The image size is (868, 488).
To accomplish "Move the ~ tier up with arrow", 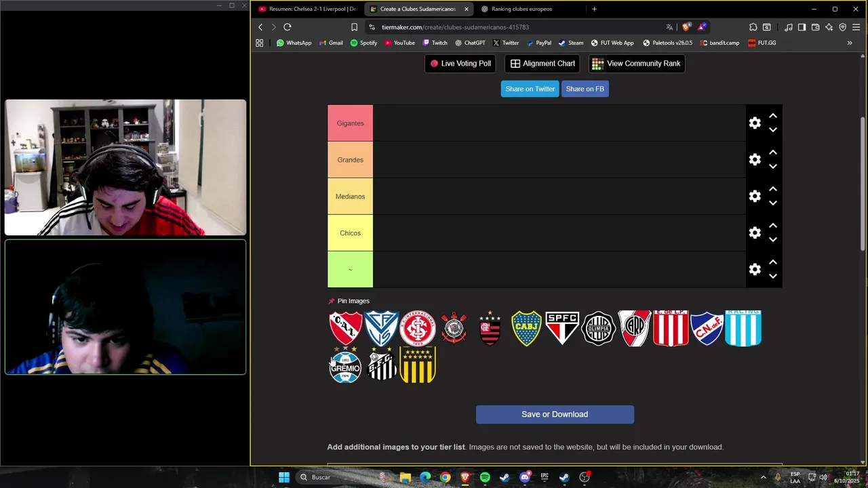I will (773, 263).
